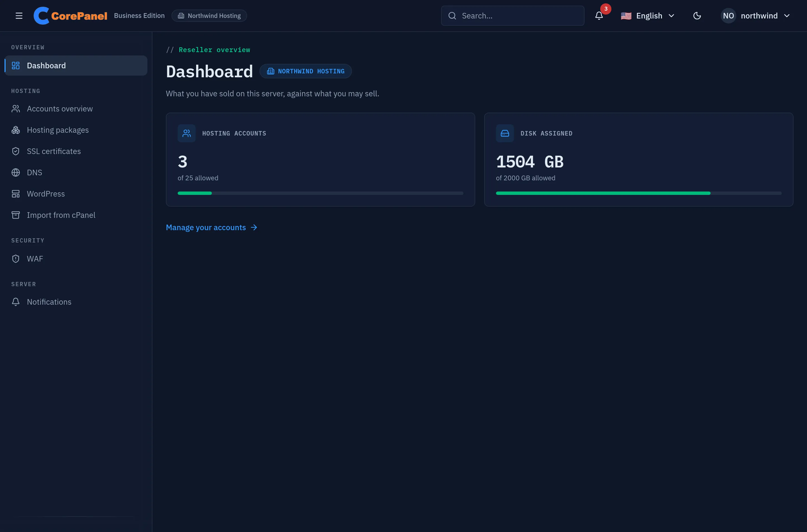Open the DNS section
807x532 pixels.
click(76, 172)
